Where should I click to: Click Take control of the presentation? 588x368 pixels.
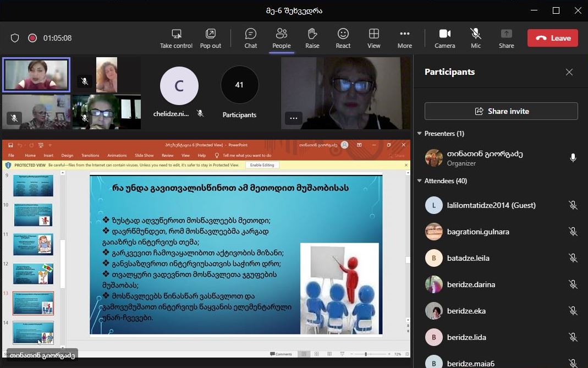(176, 39)
